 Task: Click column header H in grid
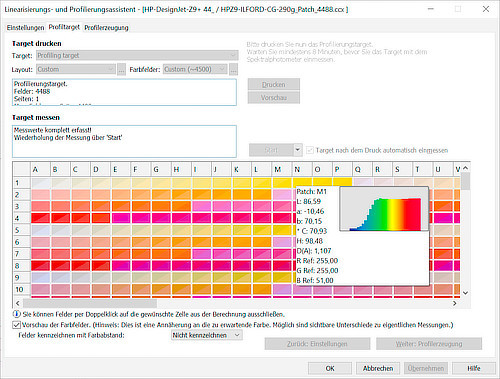(x=176, y=170)
